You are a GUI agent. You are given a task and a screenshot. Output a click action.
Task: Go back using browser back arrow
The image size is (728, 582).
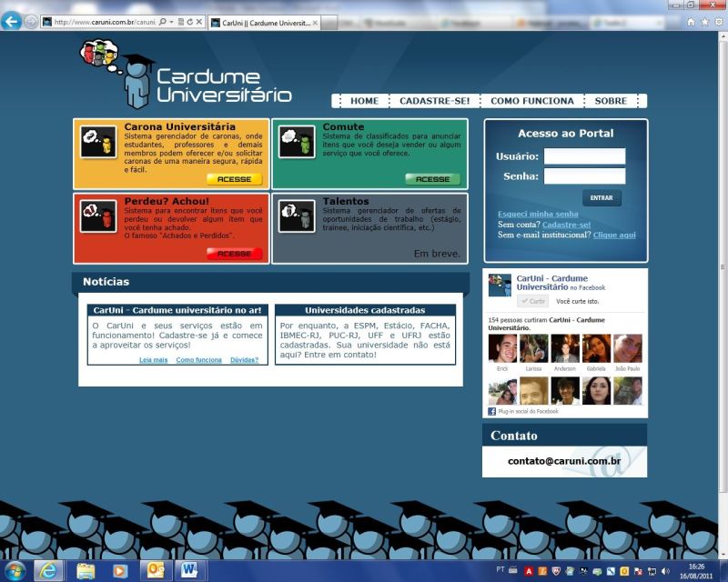(12, 21)
